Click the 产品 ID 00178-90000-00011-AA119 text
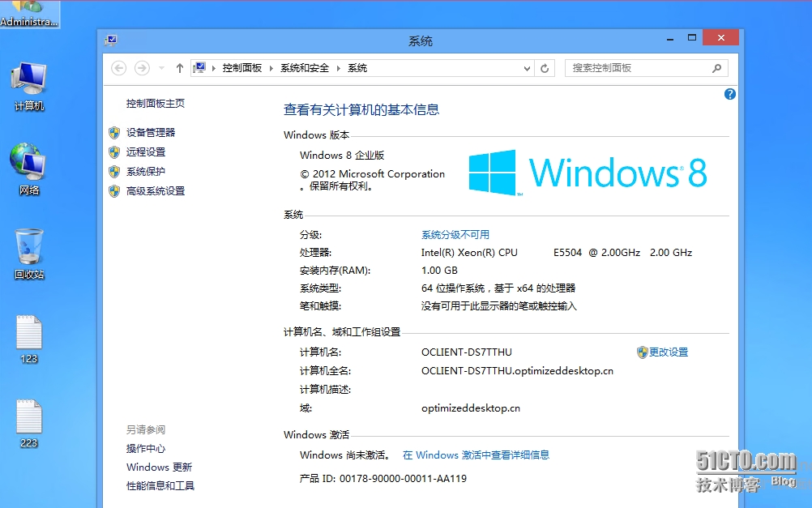 (383, 479)
